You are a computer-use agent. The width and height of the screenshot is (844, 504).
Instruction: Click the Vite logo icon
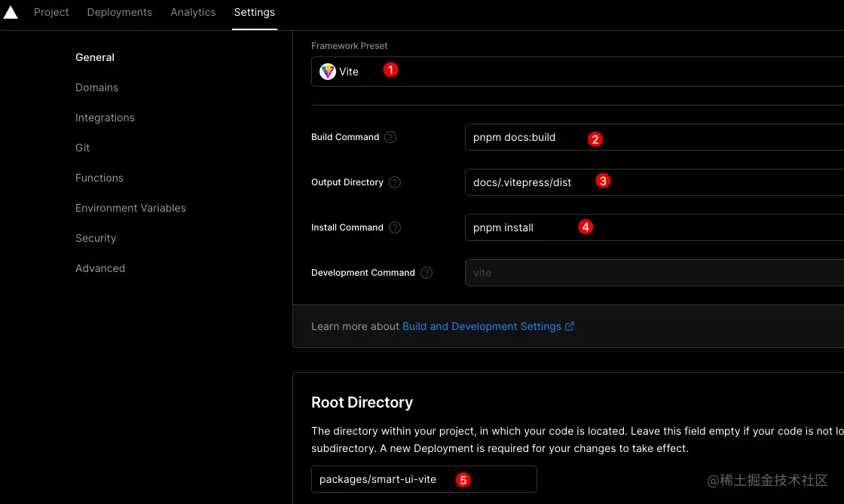pyautogui.click(x=328, y=72)
